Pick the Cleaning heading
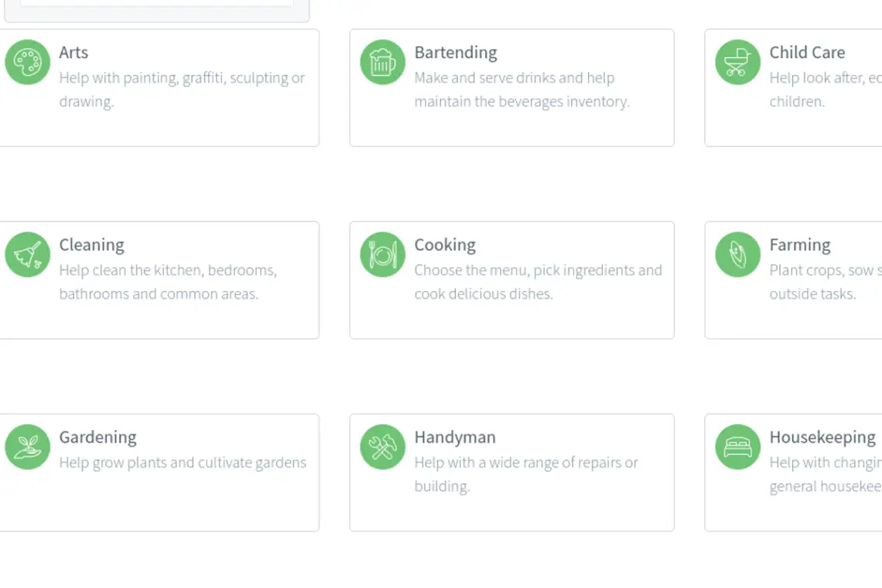Screen dimensions: 882x588 pos(91,245)
